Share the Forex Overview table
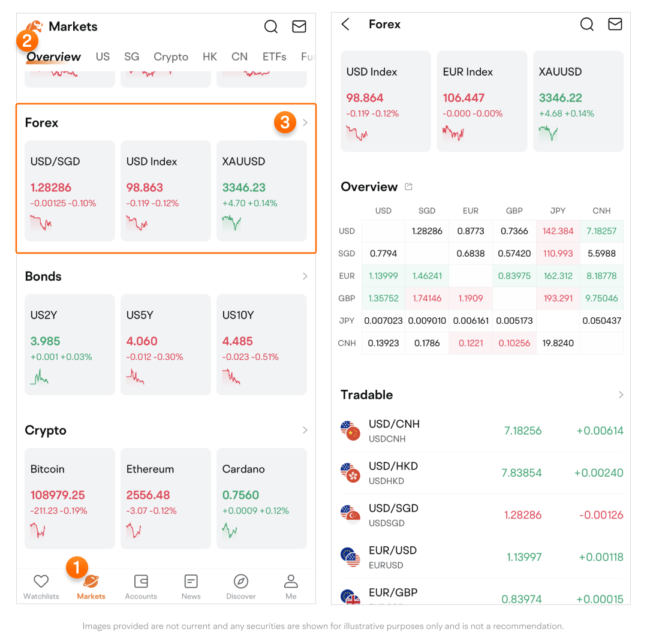This screenshot has height=644, width=647. (409, 186)
